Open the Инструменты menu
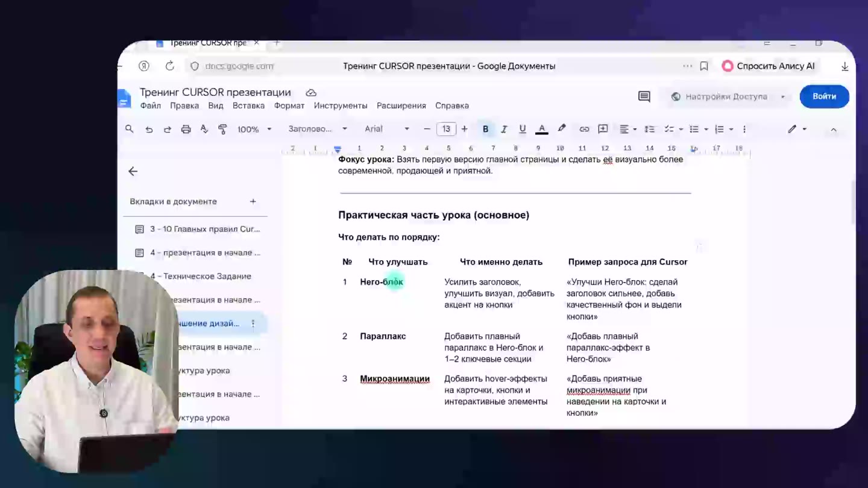The width and height of the screenshot is (868, 488). pyautogui.click(x=341, y=105)
